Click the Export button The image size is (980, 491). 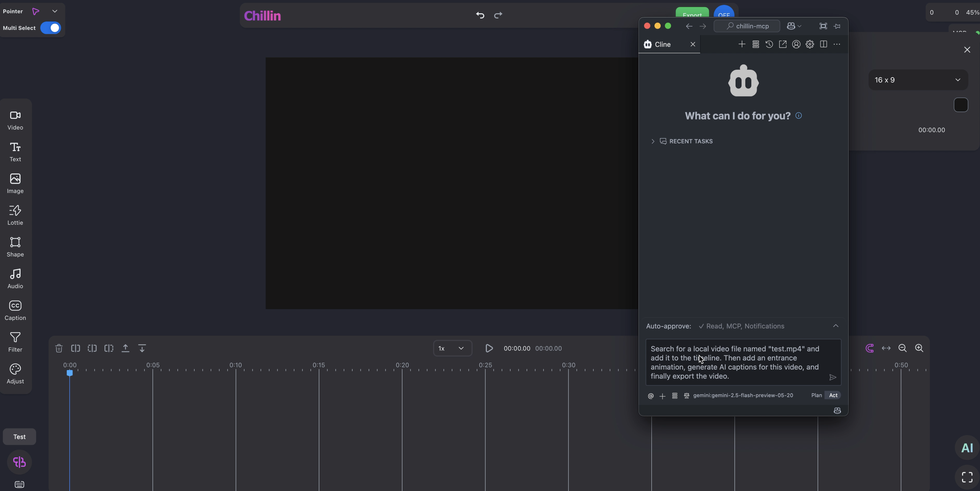[x=692, y=13]
